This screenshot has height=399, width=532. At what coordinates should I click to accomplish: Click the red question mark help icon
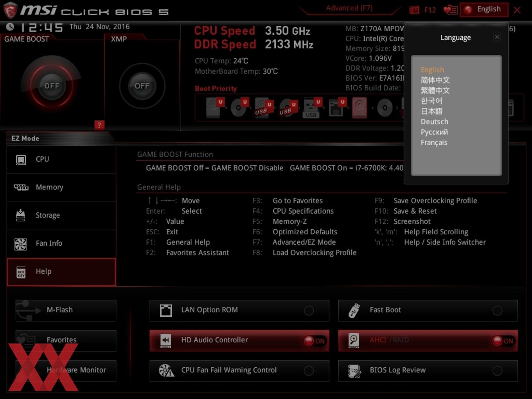coord(99,125)
